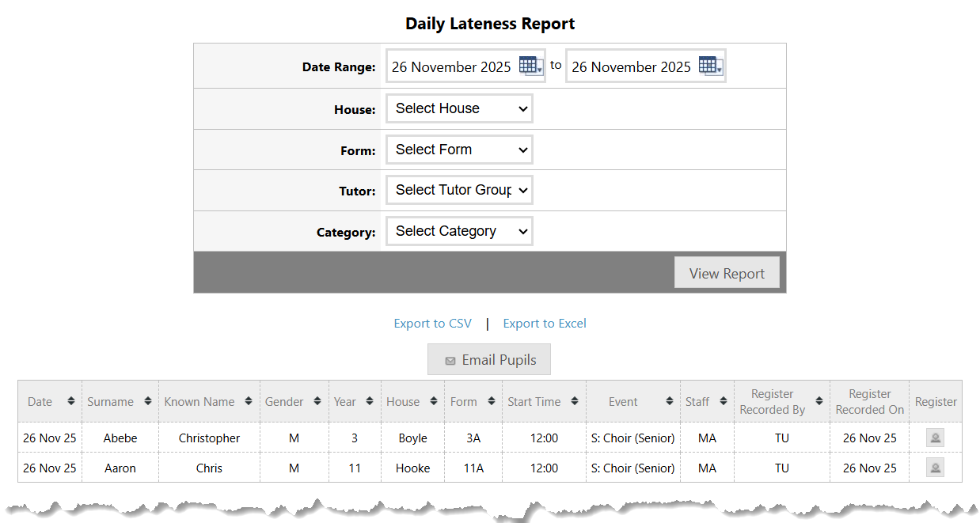Click house cell Boyle
Screen dimensions: 980x523
tap(412, 438)
